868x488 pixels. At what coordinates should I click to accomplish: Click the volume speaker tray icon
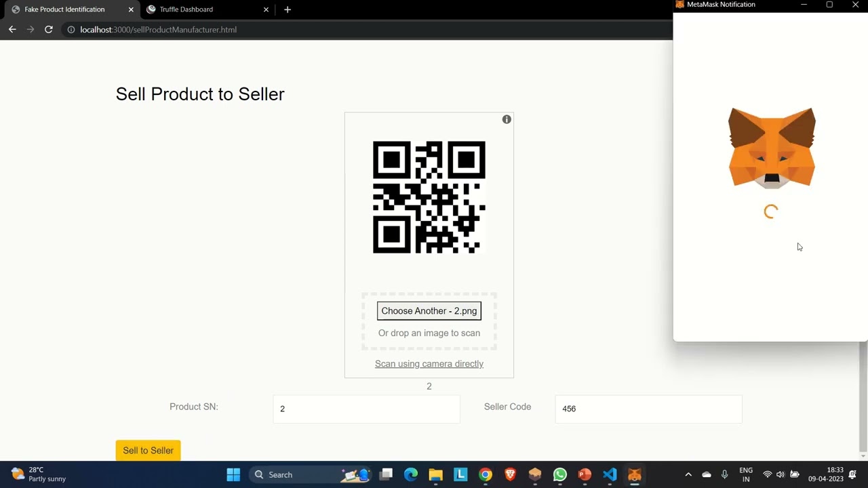[x=781, y=474]
